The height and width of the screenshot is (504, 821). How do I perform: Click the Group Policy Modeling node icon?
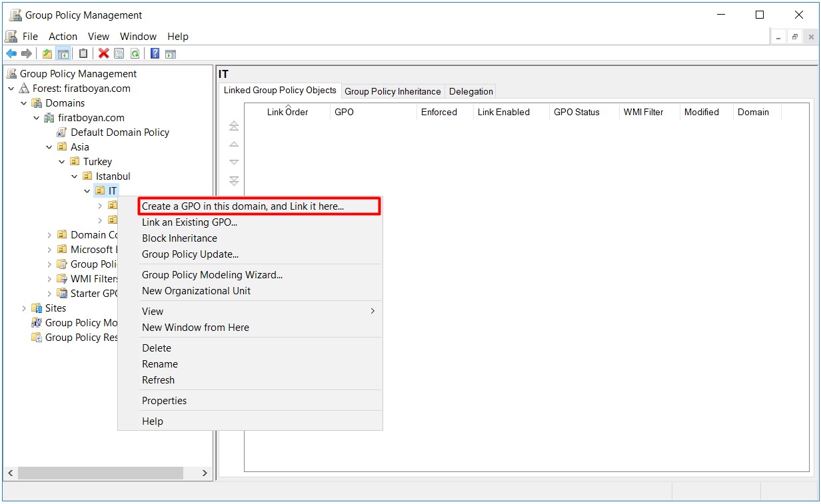point(37,323)
